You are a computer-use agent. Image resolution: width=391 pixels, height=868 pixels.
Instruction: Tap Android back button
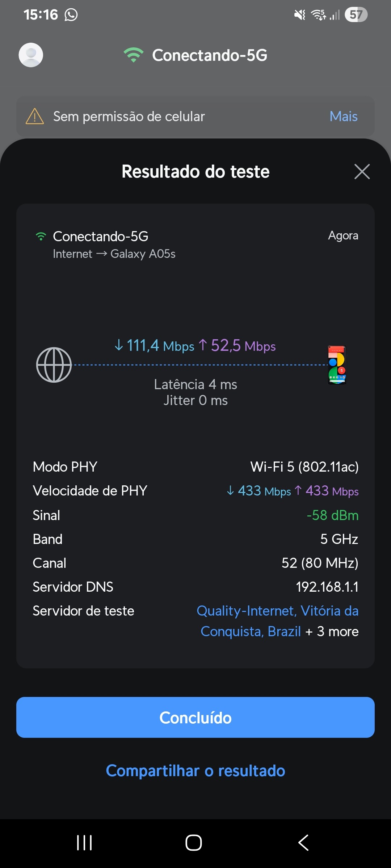[303, 843]
